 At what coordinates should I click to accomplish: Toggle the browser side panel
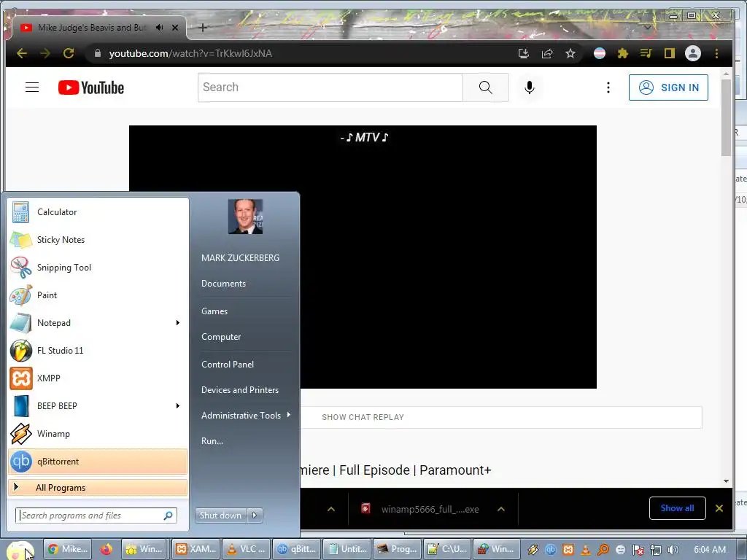670,53
